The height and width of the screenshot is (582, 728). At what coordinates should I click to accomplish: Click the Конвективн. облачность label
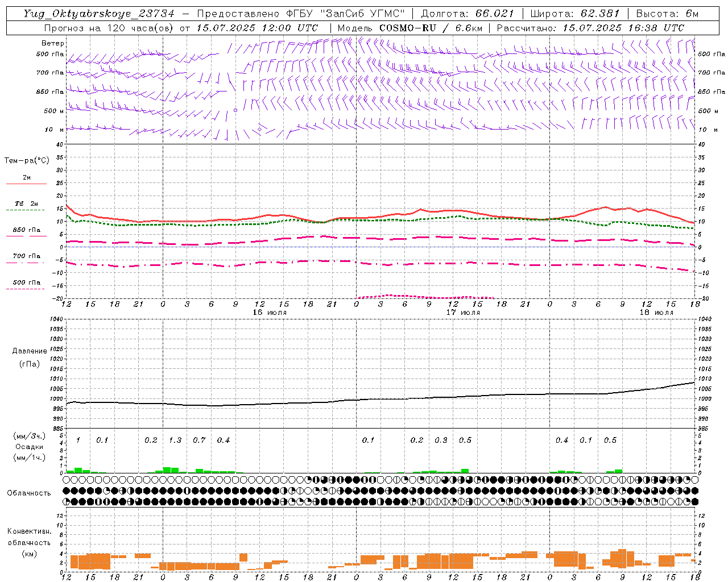tap(29, 537)
